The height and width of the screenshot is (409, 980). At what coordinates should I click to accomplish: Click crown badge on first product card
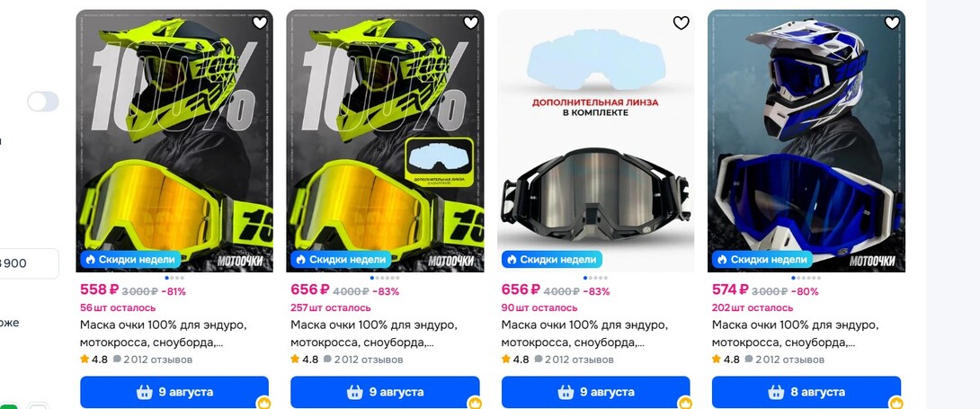click(x=263, y=403)
